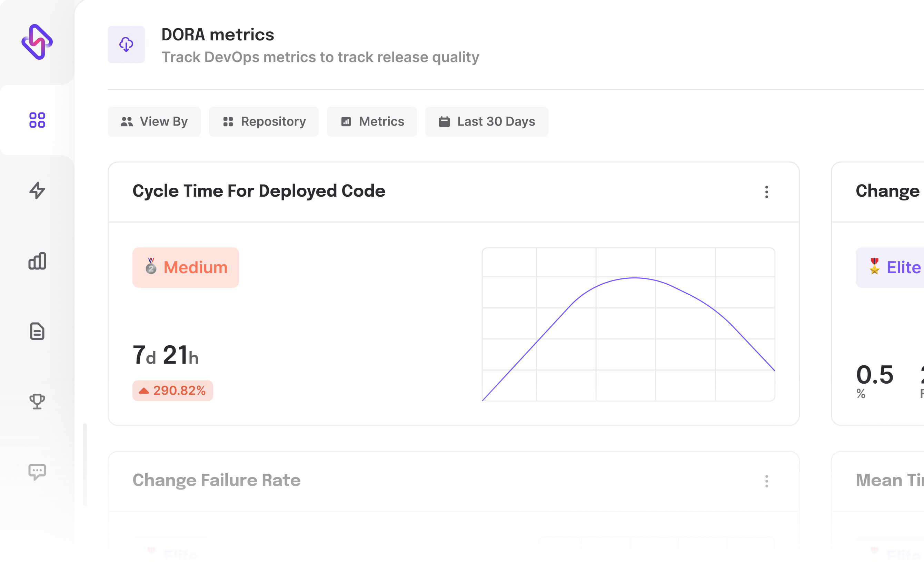924x562 pixels.
Task: Click the calendar icon in Last 30 Days filter
Action: (444, 121)
